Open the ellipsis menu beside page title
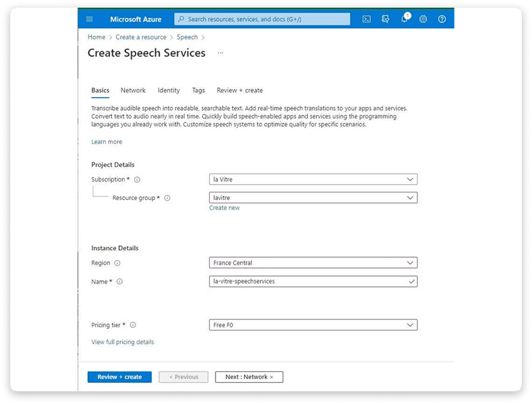Viewport: 532px width, 404px height. pyautogui.click(x=221, y=53)
